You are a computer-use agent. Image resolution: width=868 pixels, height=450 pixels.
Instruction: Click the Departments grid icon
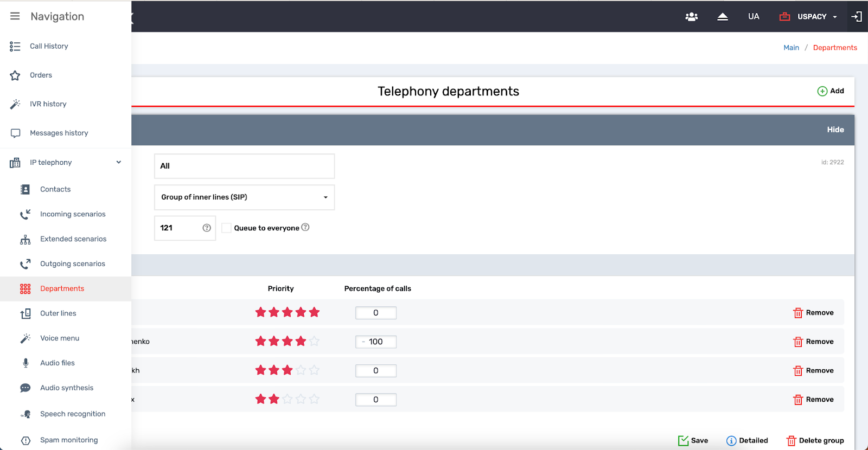tap(25, 289)
